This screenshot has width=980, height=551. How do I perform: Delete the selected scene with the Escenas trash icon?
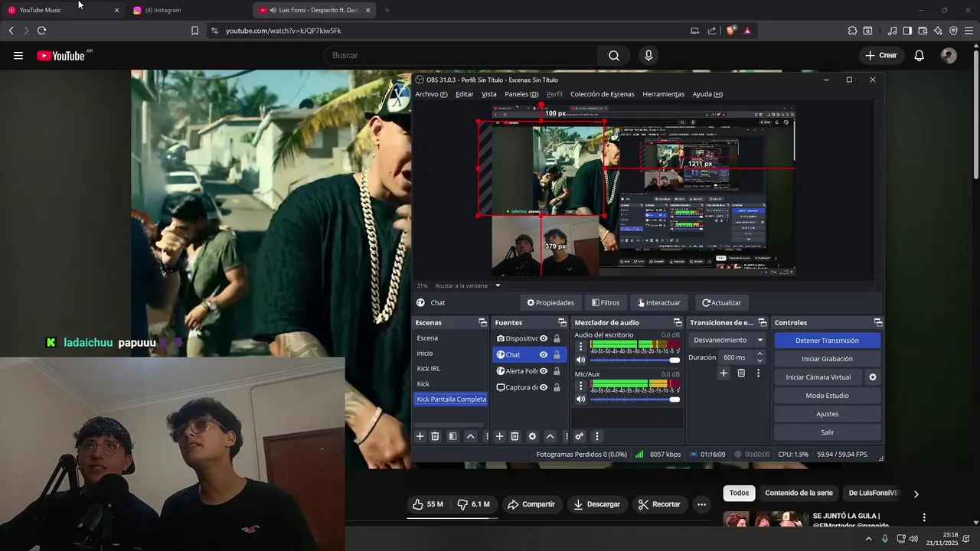tap(435, 436)
